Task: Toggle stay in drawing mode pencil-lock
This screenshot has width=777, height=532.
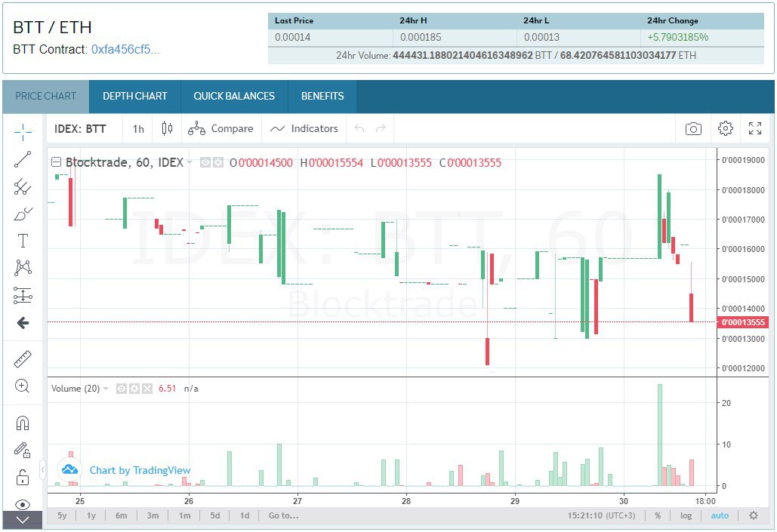Action: (23, 450)
